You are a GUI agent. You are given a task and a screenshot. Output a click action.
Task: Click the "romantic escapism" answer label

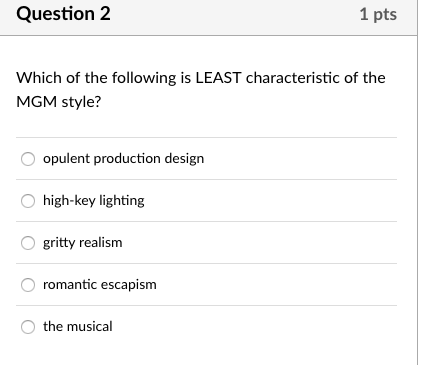point(100,285)
